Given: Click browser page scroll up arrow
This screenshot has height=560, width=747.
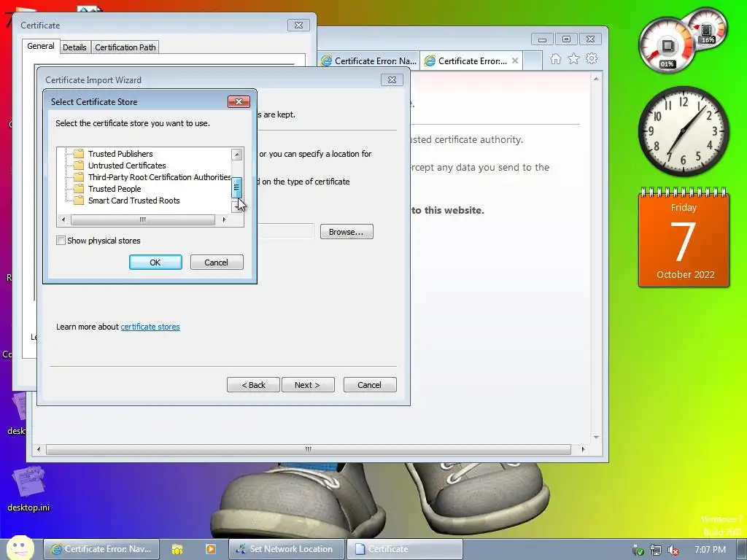Looking at the screenshot, I should 596,79.
